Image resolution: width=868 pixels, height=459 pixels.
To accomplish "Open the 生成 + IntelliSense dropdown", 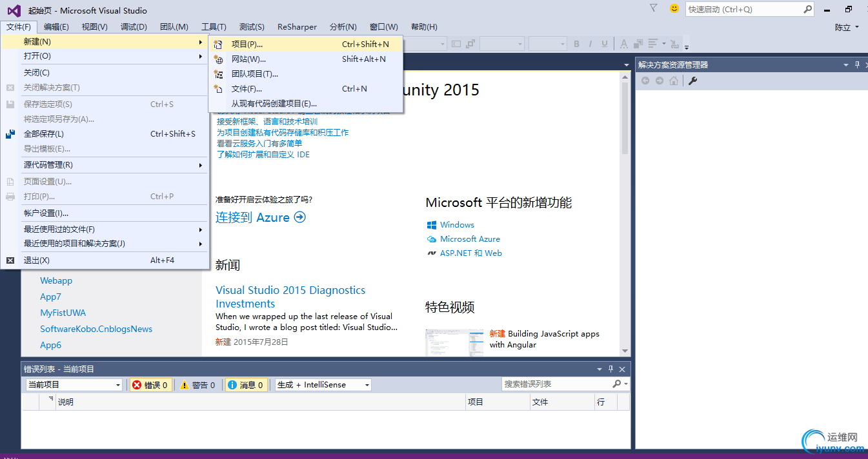I will [323, 385].
